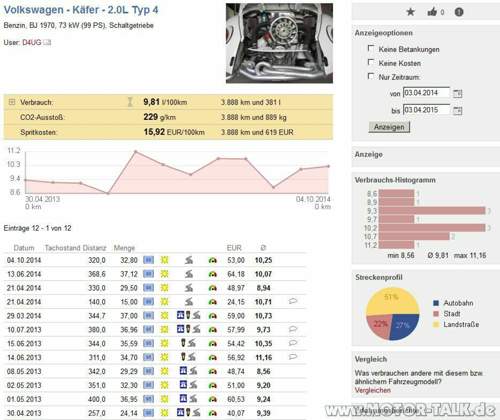Click the Landstraße yellow legend swatch
The image size is (500, 420).
pyautogui.click(x=436, y=324)
